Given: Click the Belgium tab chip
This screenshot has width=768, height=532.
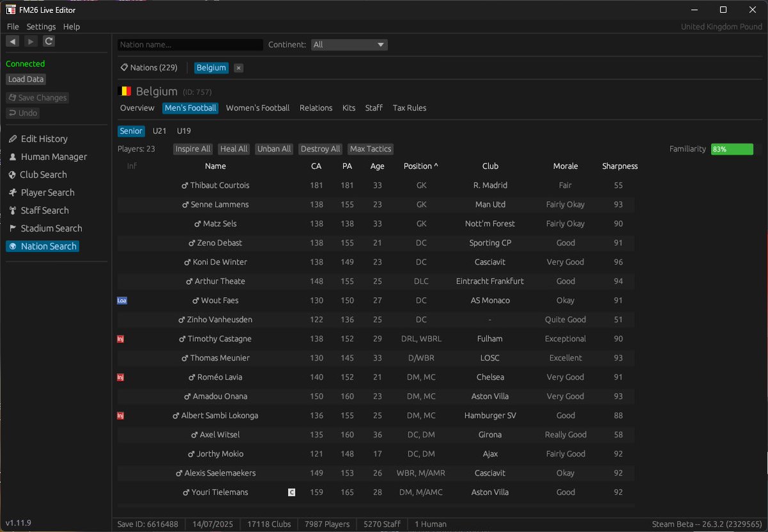Looking at the screenshot, I should (x=211, y=68).
